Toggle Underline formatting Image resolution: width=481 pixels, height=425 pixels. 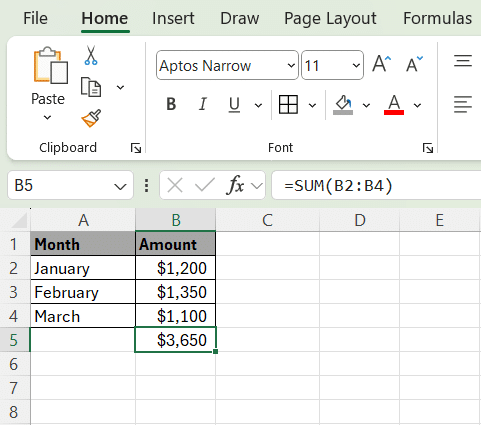(234, 105)
